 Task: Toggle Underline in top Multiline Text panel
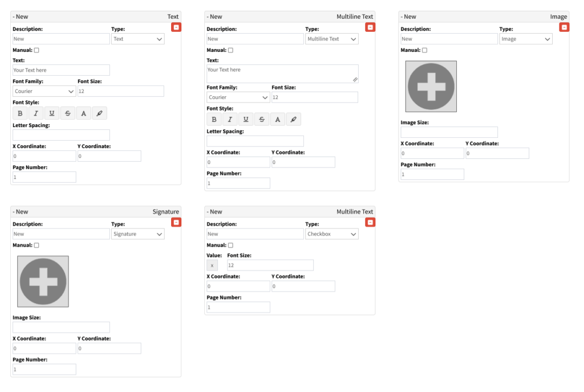(246, 120)
